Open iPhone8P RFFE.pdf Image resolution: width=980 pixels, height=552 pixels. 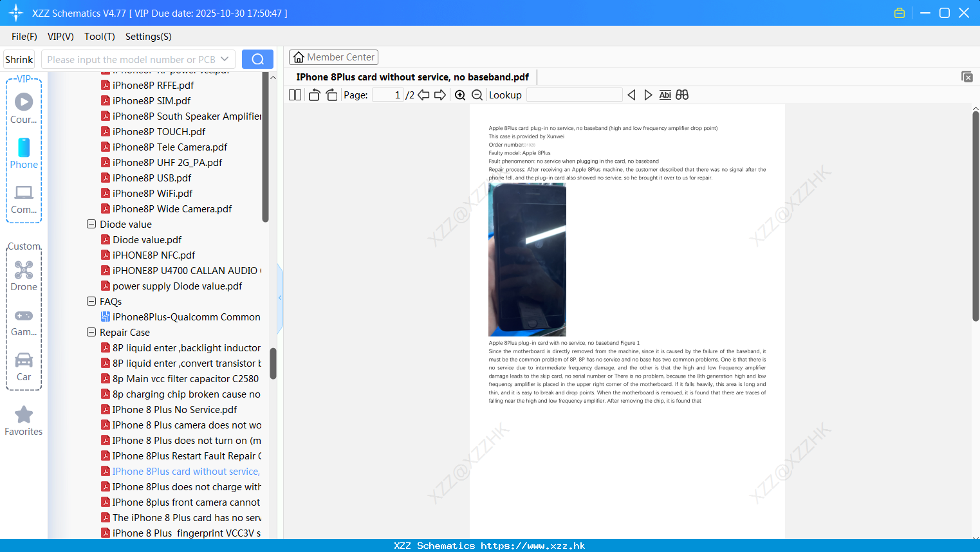[x=153, y=85]
